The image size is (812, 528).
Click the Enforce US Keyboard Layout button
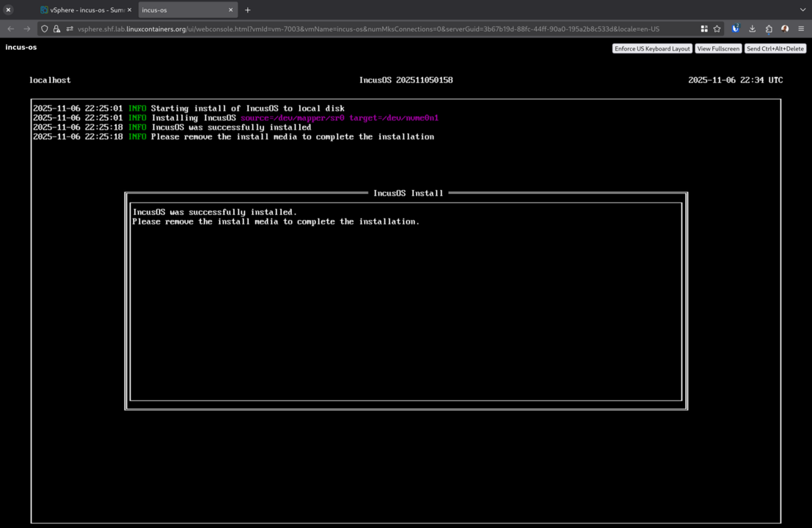[652, 48]
